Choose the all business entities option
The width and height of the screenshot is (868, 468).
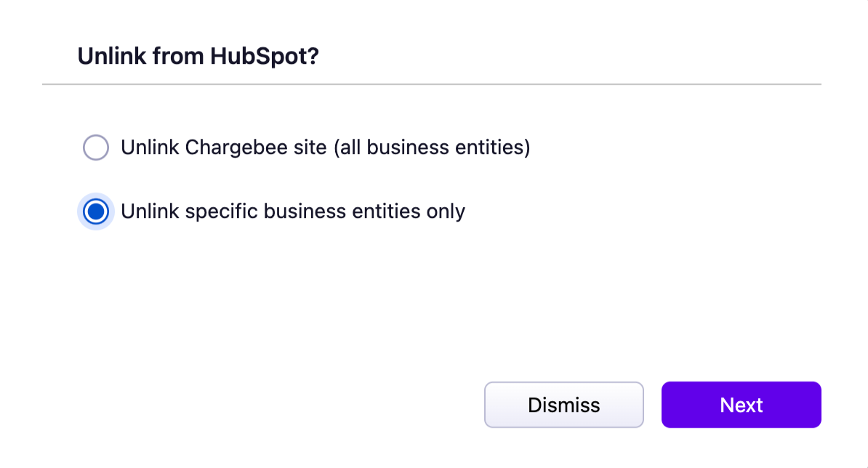coord(96,148)
